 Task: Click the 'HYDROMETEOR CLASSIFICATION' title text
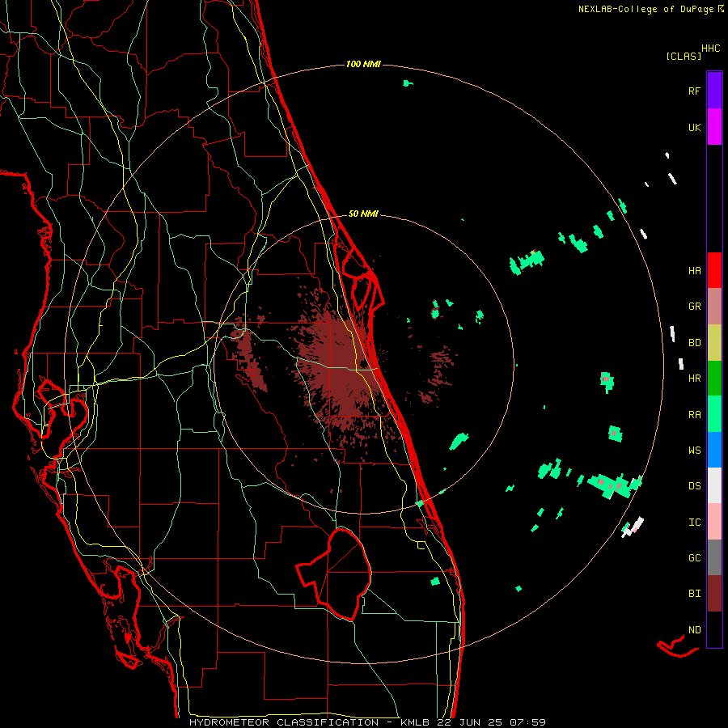click(284, 722)
